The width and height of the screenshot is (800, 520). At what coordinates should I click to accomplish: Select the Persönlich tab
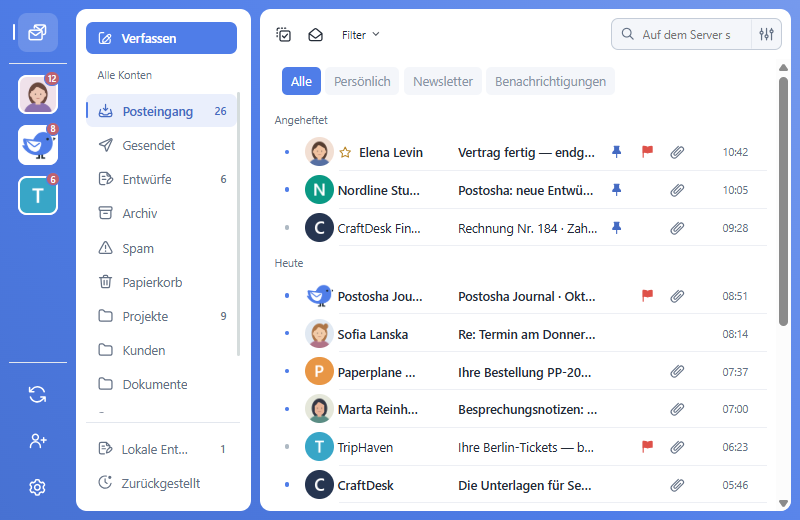pos(362,81)
